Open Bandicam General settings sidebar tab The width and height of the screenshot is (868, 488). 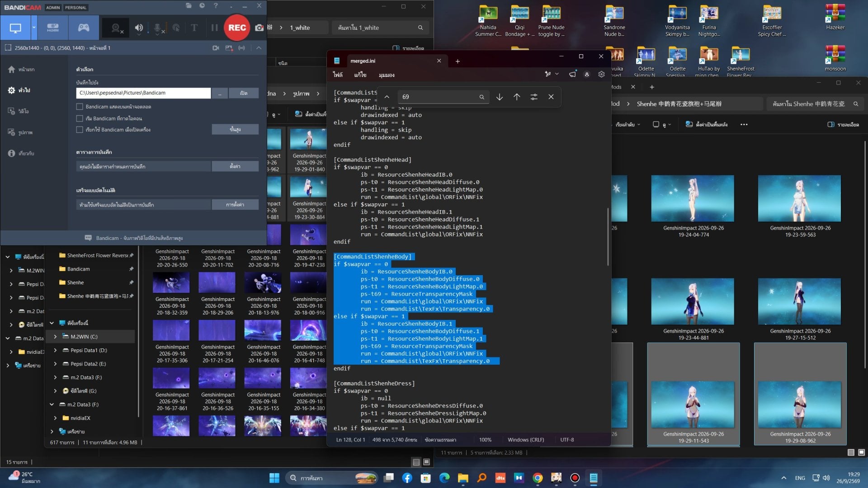[19, 90]
